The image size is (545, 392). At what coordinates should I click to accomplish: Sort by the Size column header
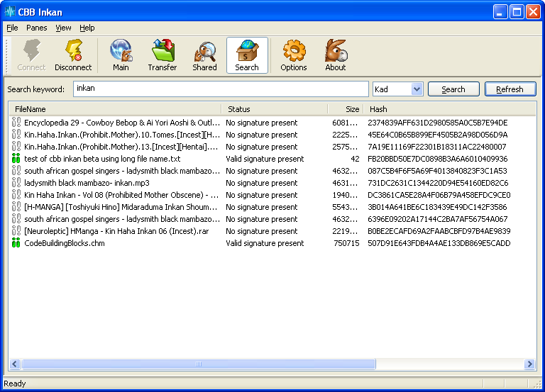(x=345, y=109)
